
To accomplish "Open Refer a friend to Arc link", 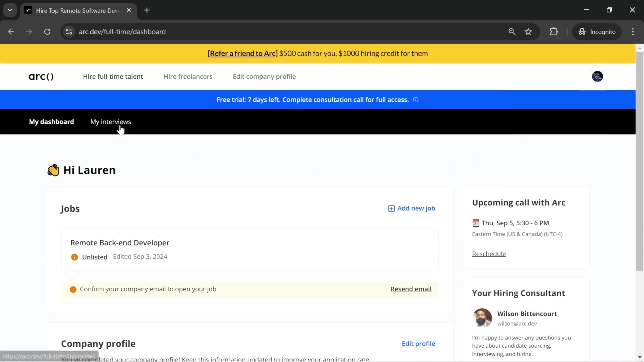I will (x=243, y=53).
